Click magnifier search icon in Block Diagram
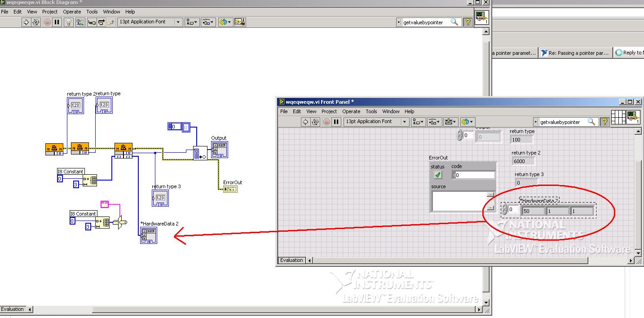The image size is (644, 318). [454, 22]
